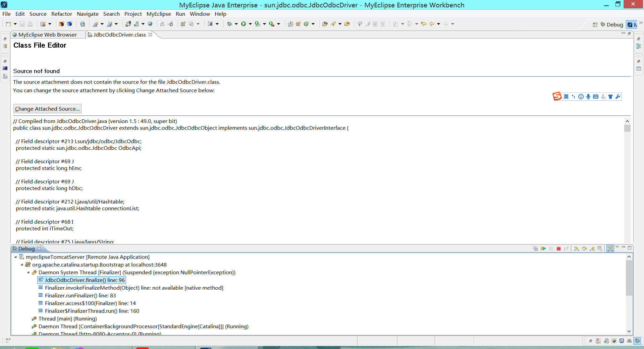Image resolution: width=644 pixels, height=349 pixels.
Task: Click the green Run button in the main toolbar
Action: coord(244,24)
